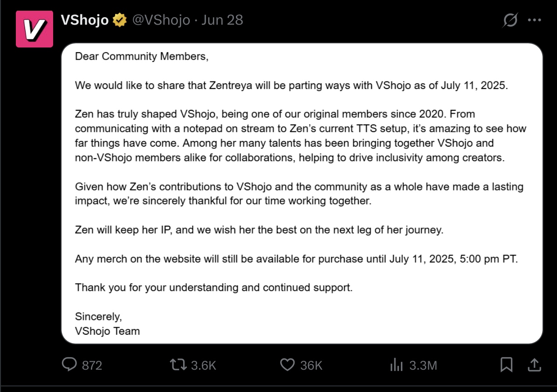Click the 3.3M views count
The height and width of the screenshot is (392, 557).
423,365
